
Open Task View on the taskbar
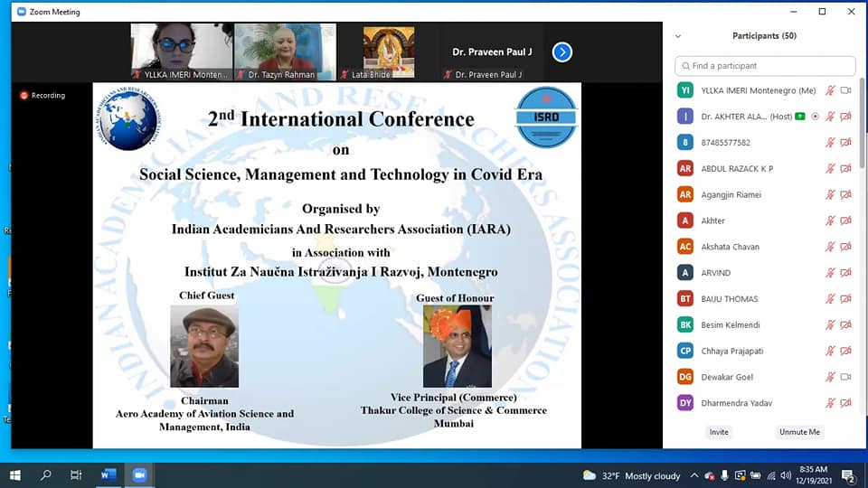pyautogui.click(x=76, y=474)
